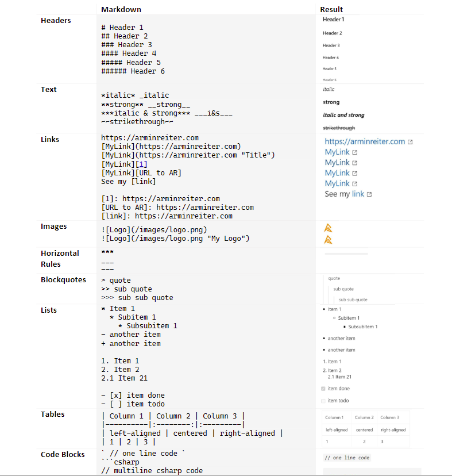This screenshot has height=476, width=452.
Task: Click the external-link icon beside the last MyLink
Action: pos(354,184)
